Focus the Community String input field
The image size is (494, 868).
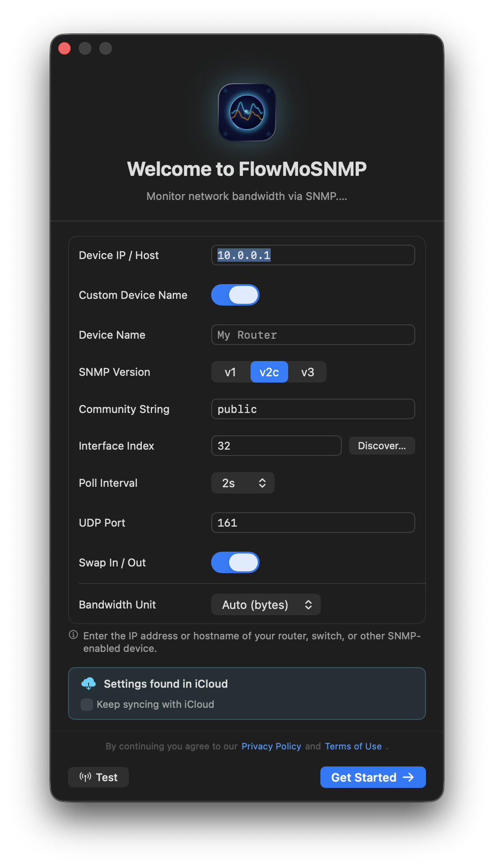pos(313,409)
